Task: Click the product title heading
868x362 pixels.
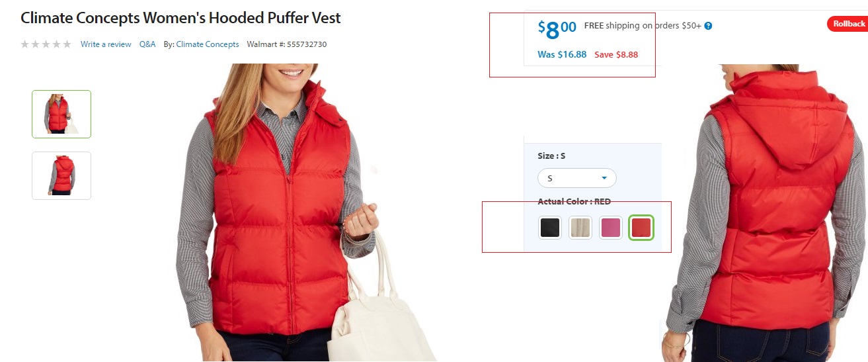Action: pyautogui.click(x=180, y=18)
